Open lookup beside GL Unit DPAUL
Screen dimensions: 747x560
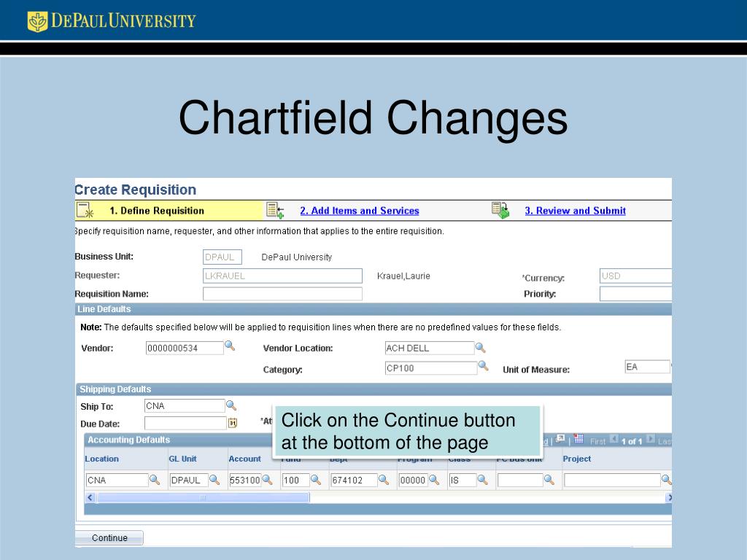(214, 480)
